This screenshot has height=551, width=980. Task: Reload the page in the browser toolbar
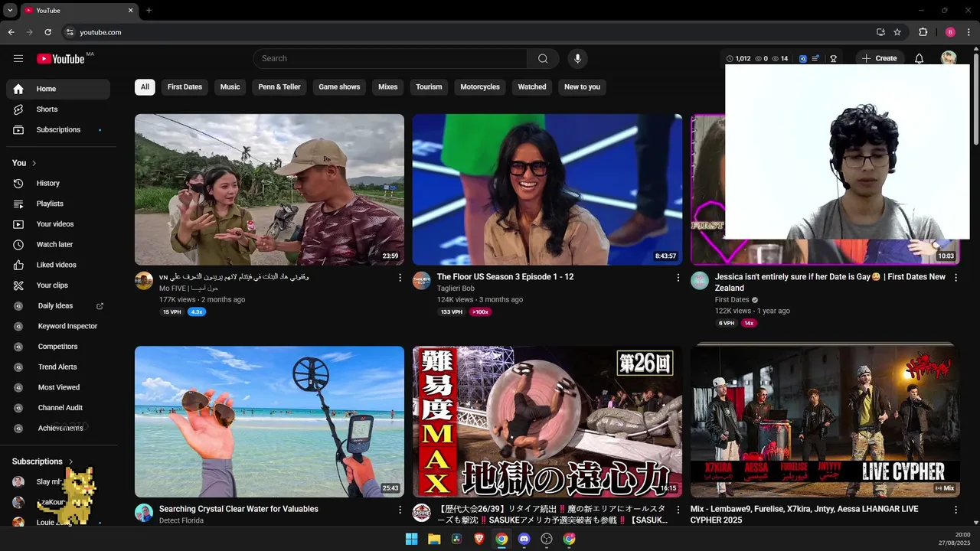click(x=47, y=32)
